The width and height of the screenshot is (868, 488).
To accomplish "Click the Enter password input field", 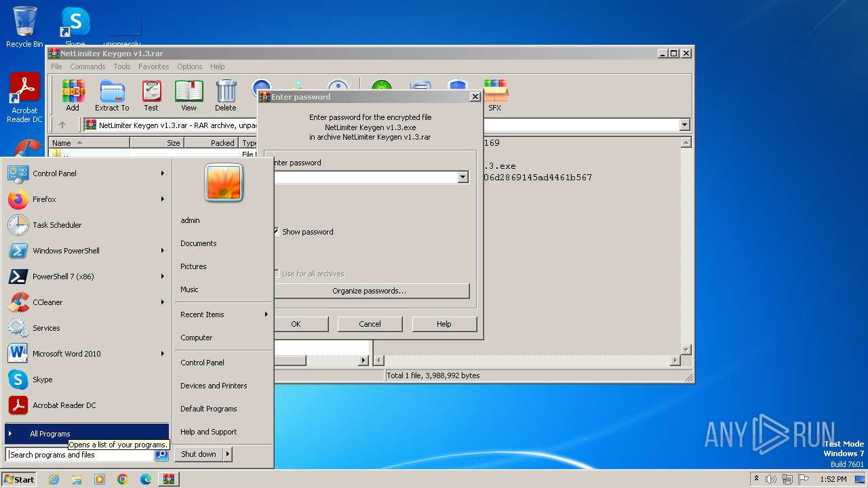I will tap(366, 178).
